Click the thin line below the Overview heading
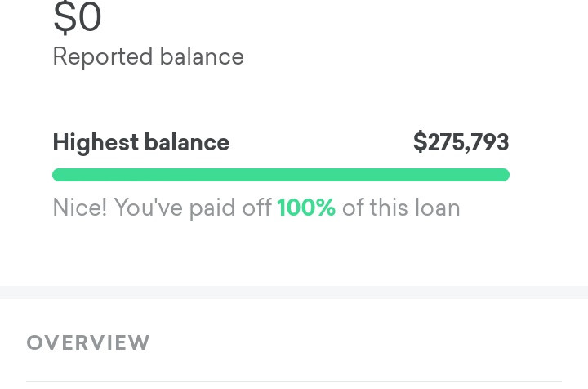588x389 pixels. [x=294, y=381]
